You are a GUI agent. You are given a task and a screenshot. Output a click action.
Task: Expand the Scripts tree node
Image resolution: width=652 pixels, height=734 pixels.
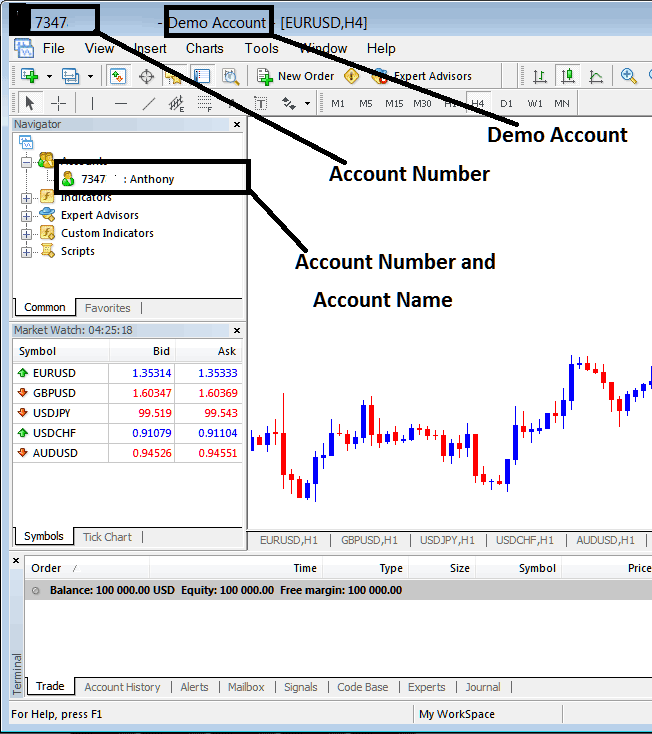25,251
